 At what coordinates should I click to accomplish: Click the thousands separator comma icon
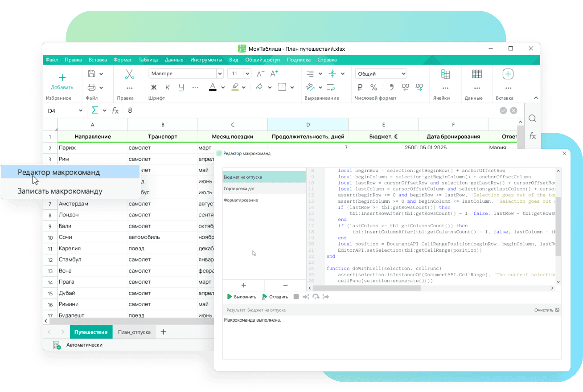391,87
